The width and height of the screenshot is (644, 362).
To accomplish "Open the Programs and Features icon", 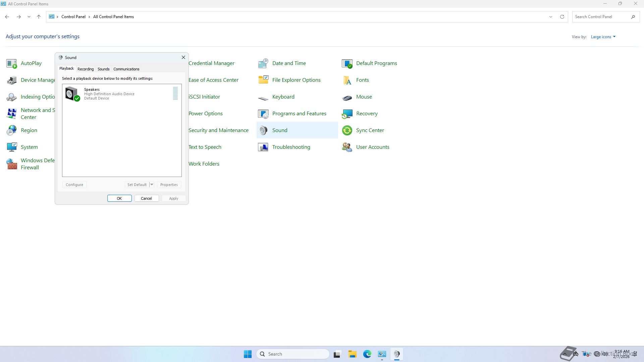I will (263, 114).
